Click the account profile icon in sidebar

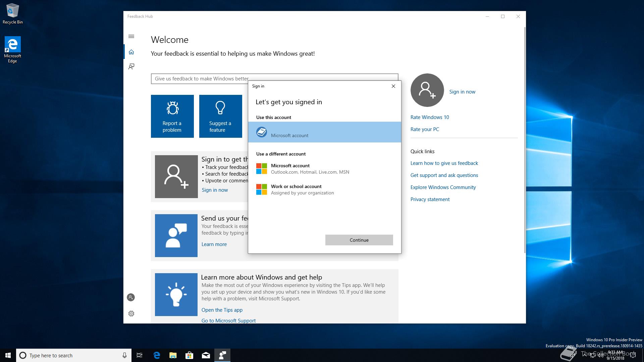tap(131, 297)
